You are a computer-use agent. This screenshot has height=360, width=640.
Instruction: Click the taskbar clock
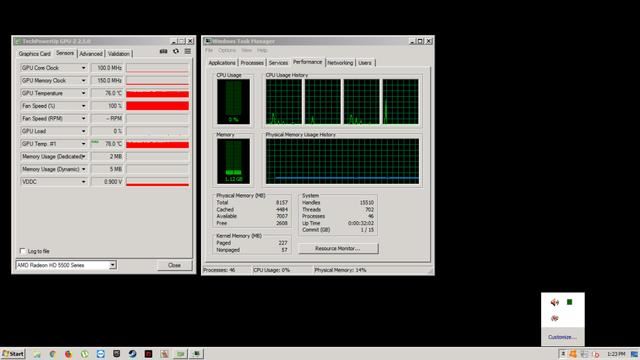[x=616, y=354]
